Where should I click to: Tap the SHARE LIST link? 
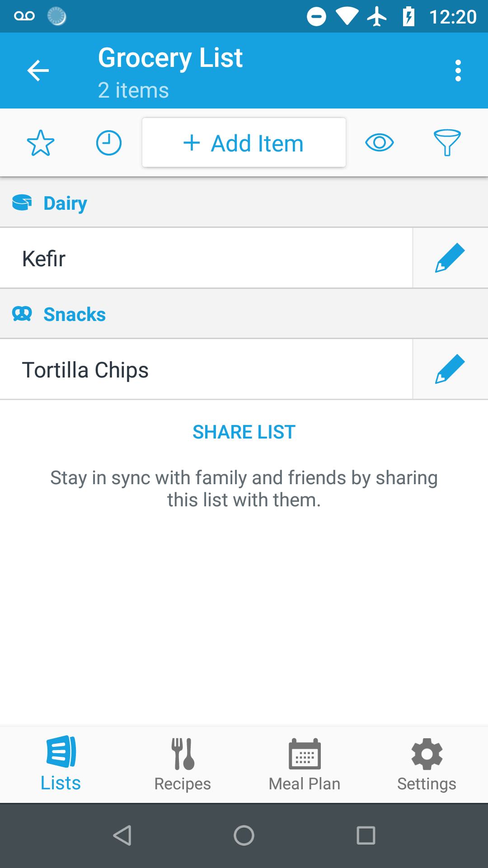click(244, 432)
